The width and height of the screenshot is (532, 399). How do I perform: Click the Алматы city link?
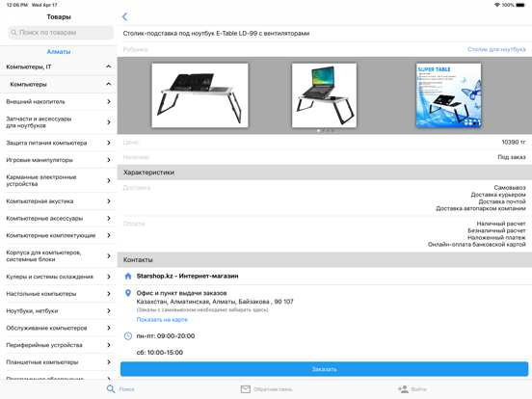click(59, 52)
